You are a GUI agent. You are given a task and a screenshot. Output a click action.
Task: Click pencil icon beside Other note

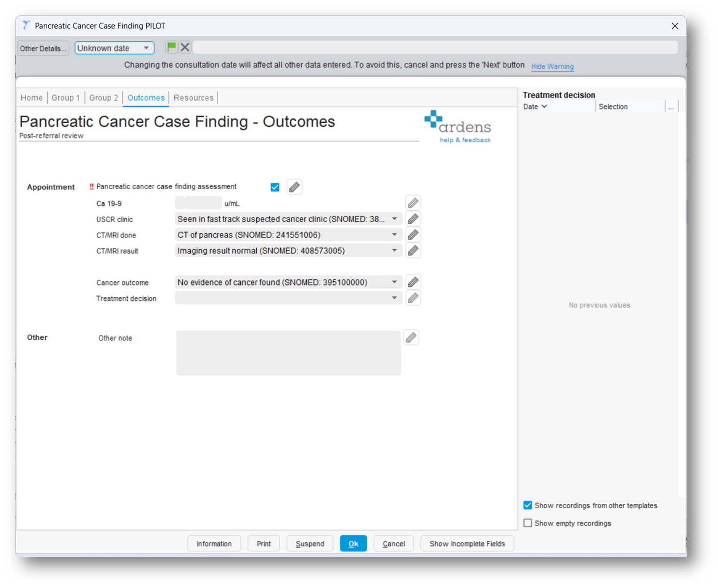pos(411,338)
